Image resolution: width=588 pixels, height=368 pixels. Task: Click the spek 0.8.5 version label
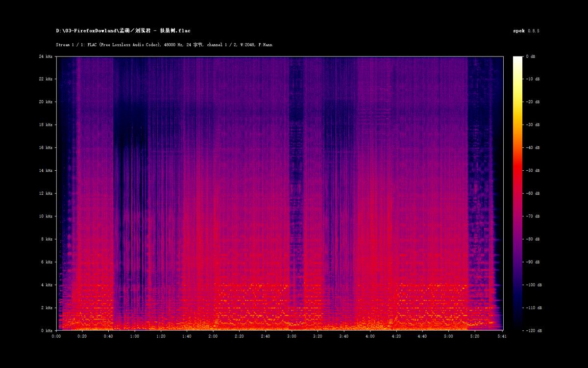(x=526, y=31)
